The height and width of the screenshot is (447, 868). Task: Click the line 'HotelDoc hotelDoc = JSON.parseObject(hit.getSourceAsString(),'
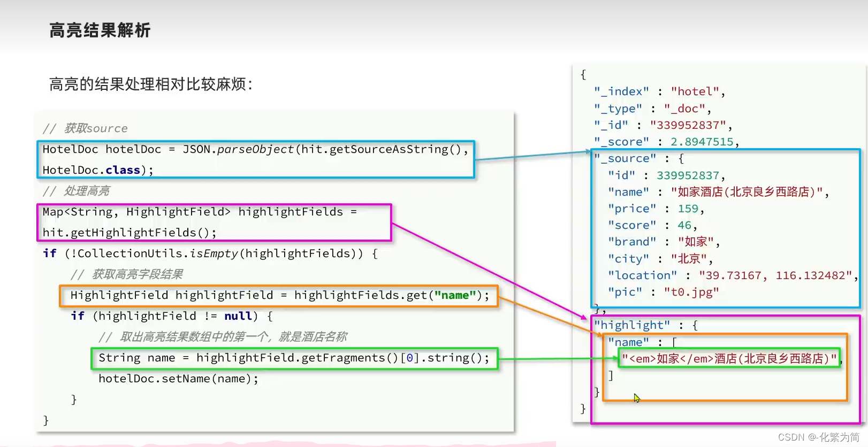tap(256, 149)
